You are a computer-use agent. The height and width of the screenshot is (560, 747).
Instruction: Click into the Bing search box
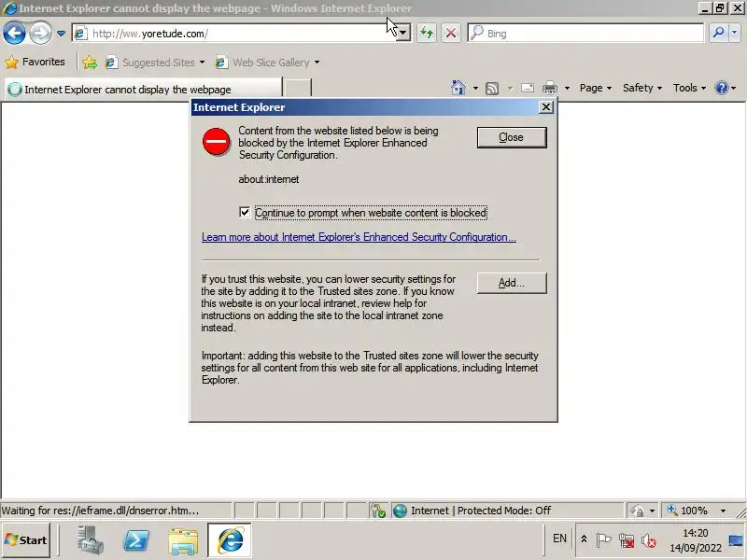[586, 34]
